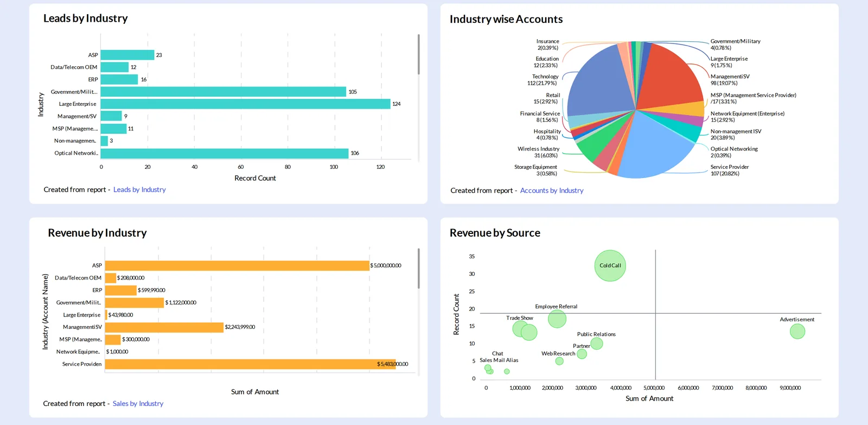Select the Optical Networking bar with 106 leads

coord(225,153)
